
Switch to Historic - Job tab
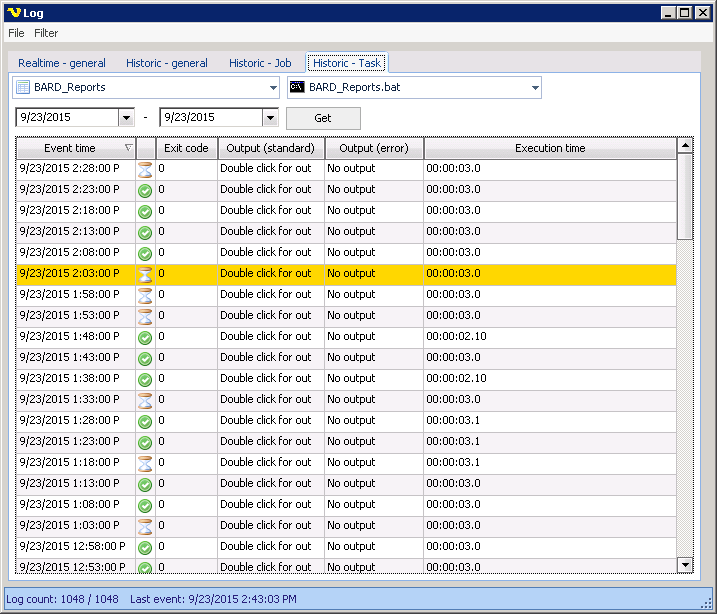click(x=260, y=63)
